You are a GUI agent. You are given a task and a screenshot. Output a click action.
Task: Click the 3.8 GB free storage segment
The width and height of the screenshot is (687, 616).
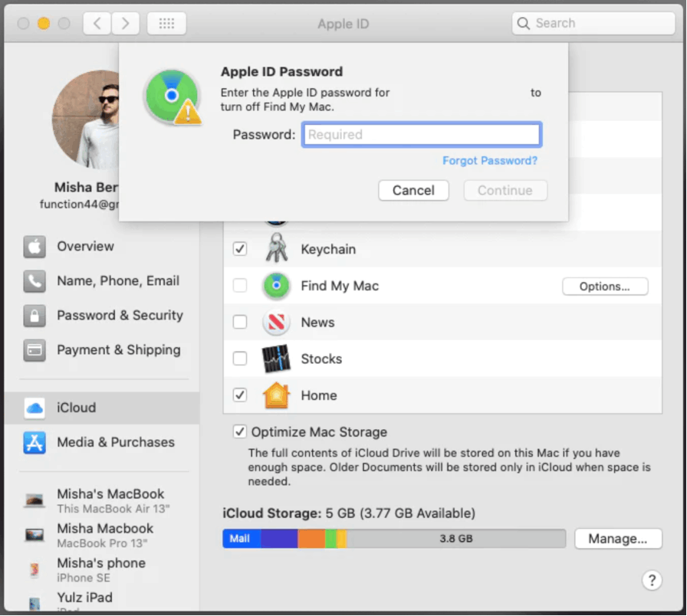coord(456,539)
